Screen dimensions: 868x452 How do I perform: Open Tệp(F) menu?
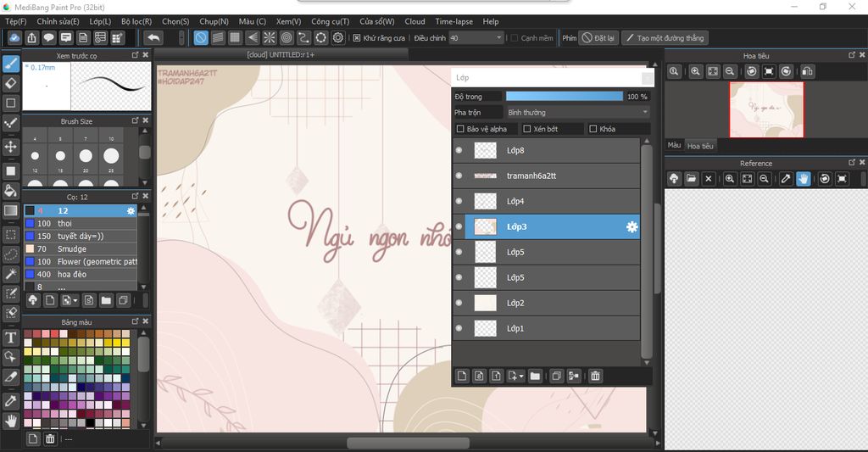pos(16,21)
